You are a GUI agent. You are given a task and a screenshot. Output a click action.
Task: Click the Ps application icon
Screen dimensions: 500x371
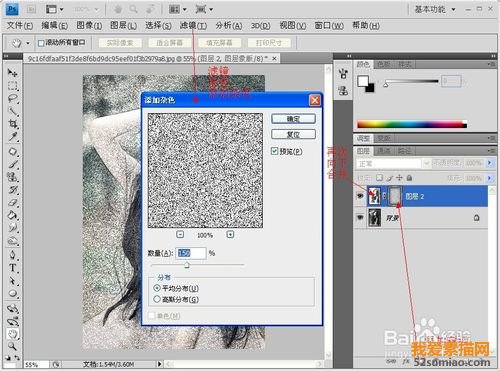coord(12,9)
